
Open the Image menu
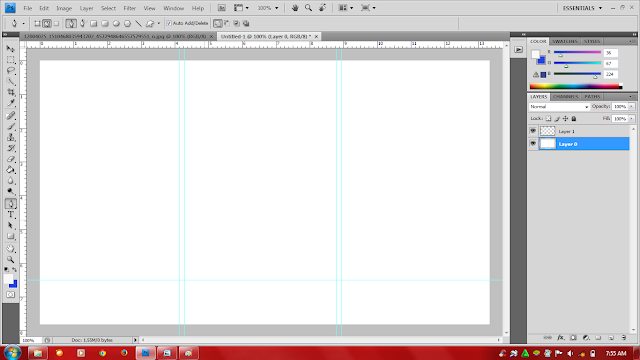point(64,8)
